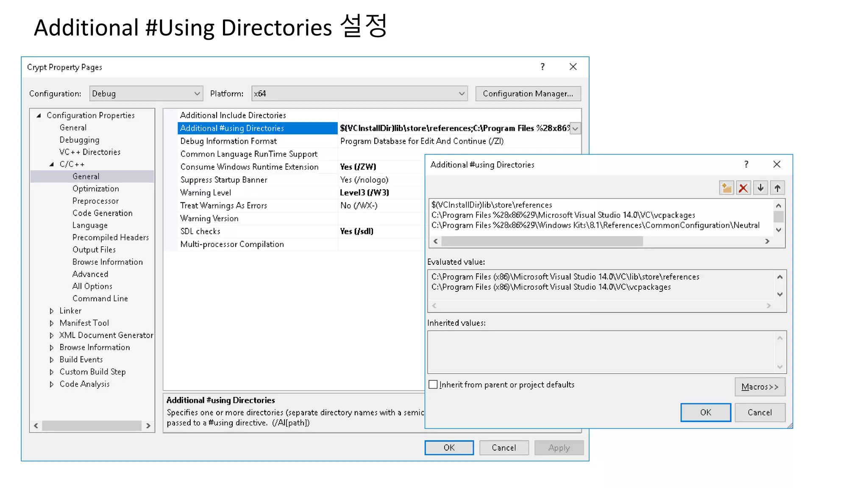This screenshot has height=488, width=868.
Task: Add a new directory line in dialog
Action: coord(726,188)
